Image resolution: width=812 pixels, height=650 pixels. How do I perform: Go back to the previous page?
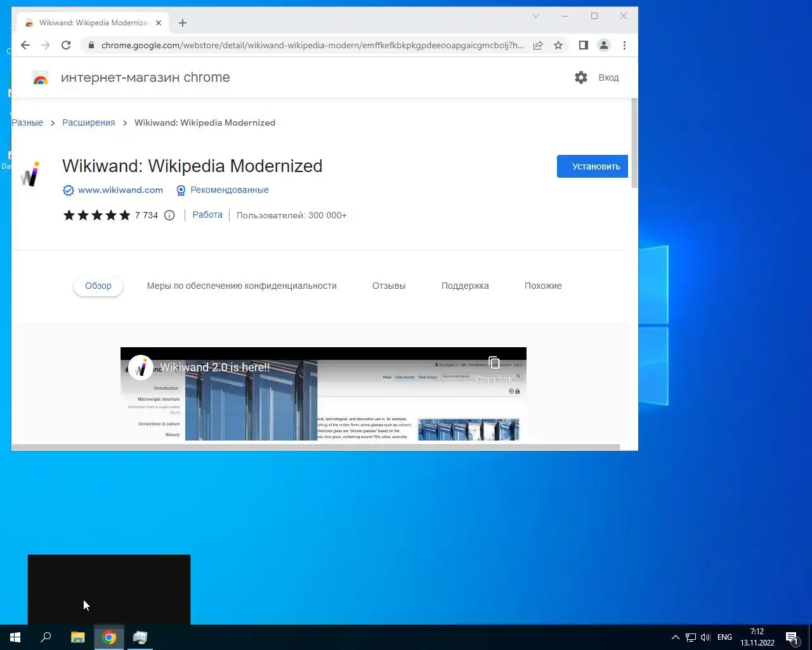pos(25,45)
